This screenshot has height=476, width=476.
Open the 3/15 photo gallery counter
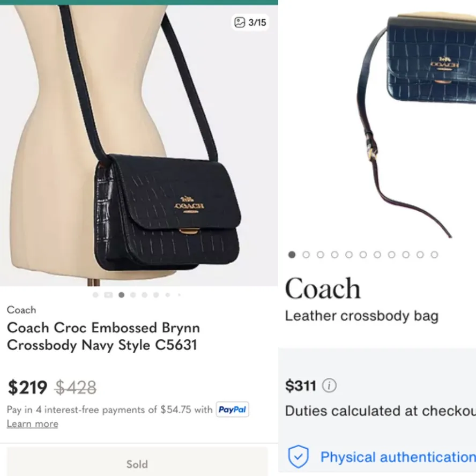tap(250, 22)
